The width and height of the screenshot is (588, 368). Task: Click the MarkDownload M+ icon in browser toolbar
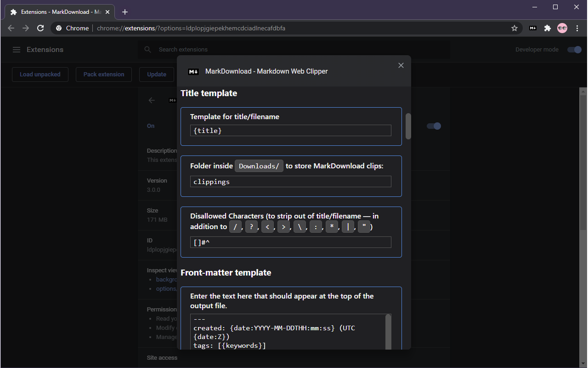pos(532,28)
